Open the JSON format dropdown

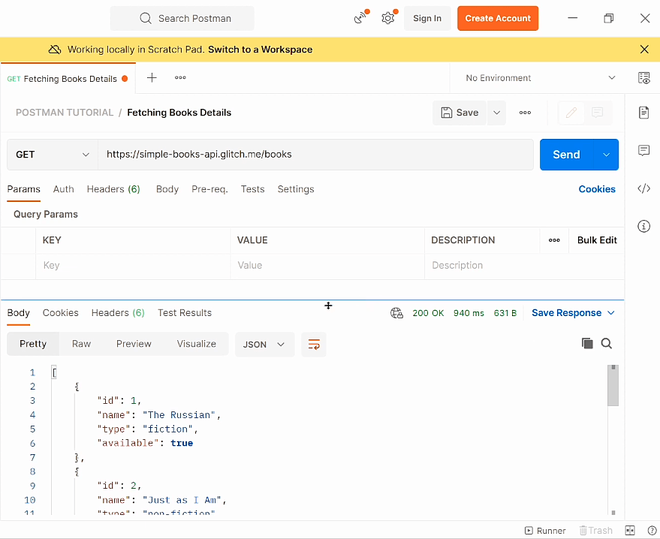264,344
